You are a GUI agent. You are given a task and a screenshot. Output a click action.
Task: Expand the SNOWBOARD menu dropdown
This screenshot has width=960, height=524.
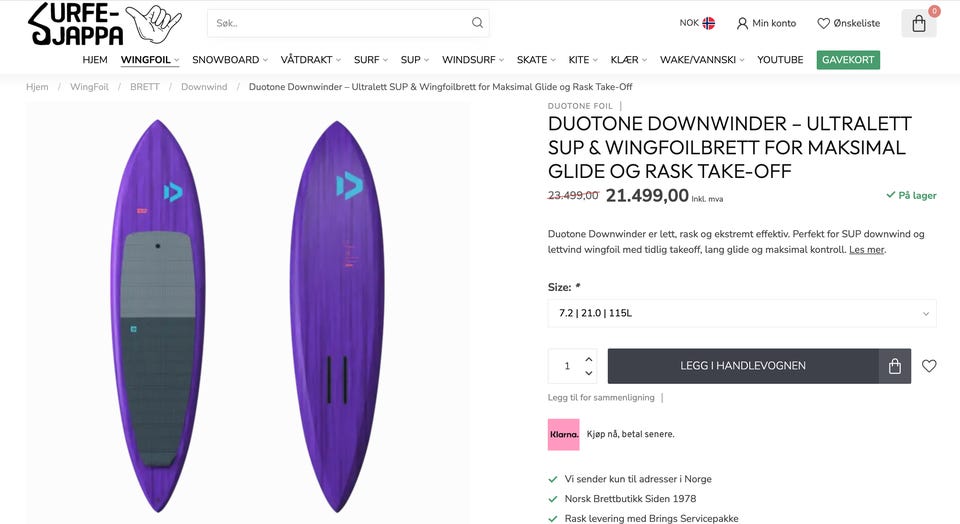pyautogui.click(x=230, y=60)
